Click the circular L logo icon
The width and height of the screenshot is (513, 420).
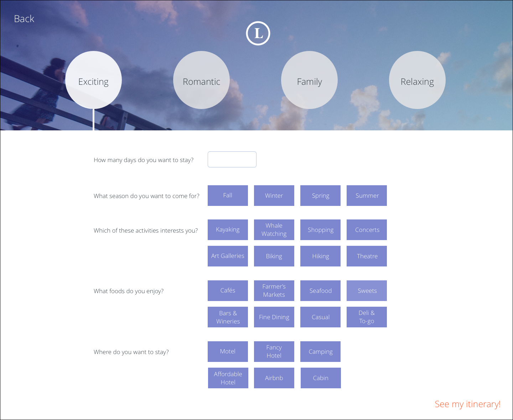coord(258,33)
